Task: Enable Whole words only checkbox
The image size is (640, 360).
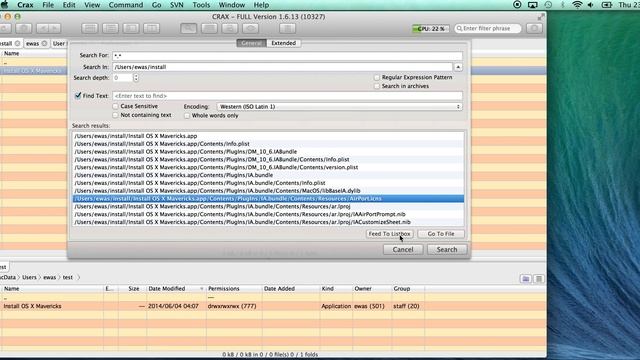Action: click(187, 116)
